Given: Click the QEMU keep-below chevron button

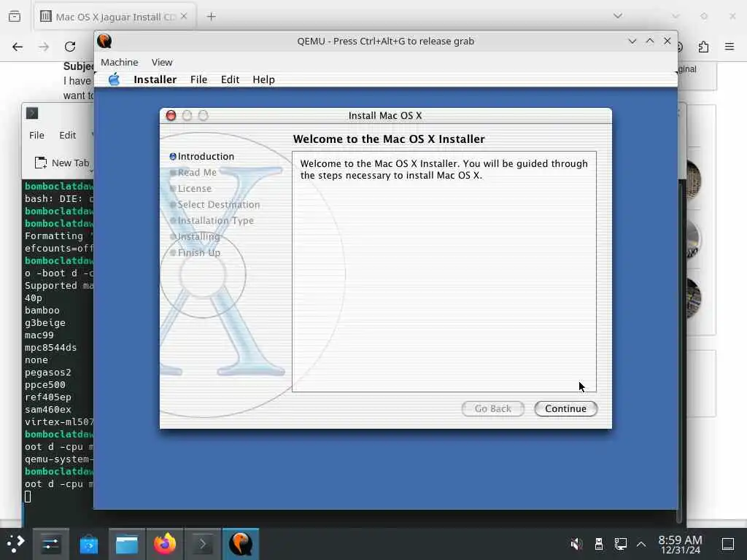Looking at the screenshot, I should [632, 41].
